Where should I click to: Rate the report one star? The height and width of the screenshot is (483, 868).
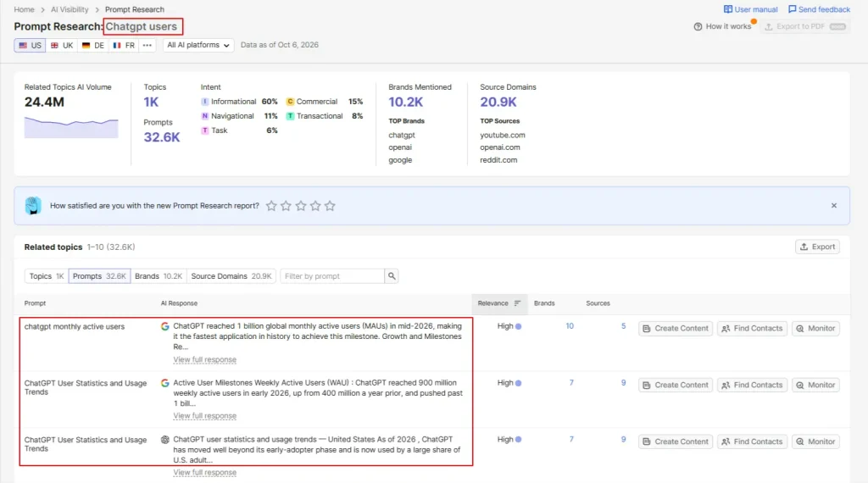pyautogui.click(x=271, y=206)
